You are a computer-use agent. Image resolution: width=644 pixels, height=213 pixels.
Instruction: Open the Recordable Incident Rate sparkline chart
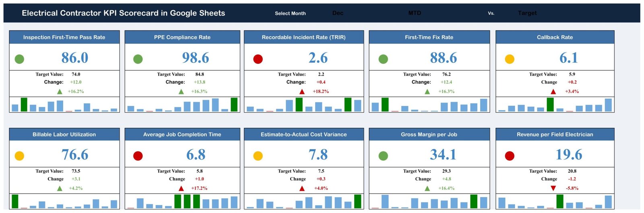pos(304,104)
